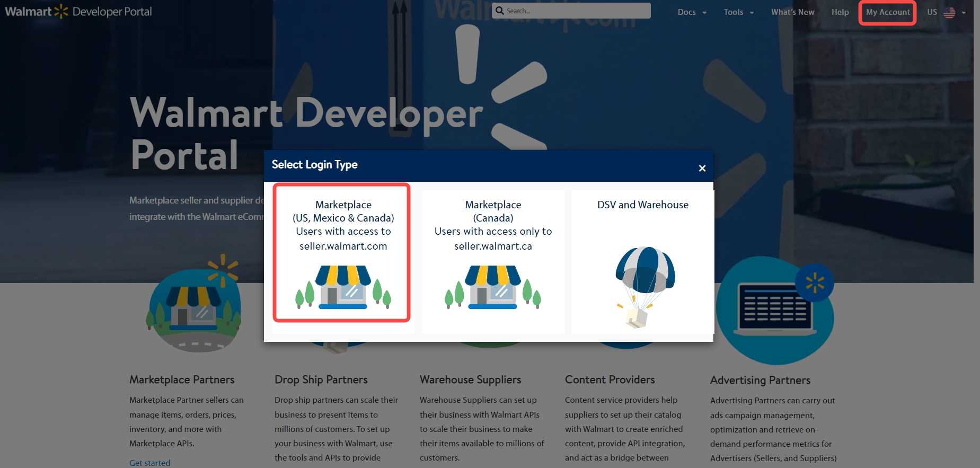Open the Tools menu
Viewport: 980px width, 468px height.
tap(739, 12)
